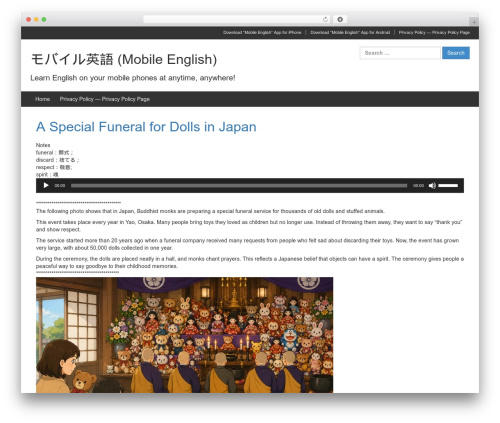Open the article title A Special Funeral for Dolls in Japan

pos(146,127)
